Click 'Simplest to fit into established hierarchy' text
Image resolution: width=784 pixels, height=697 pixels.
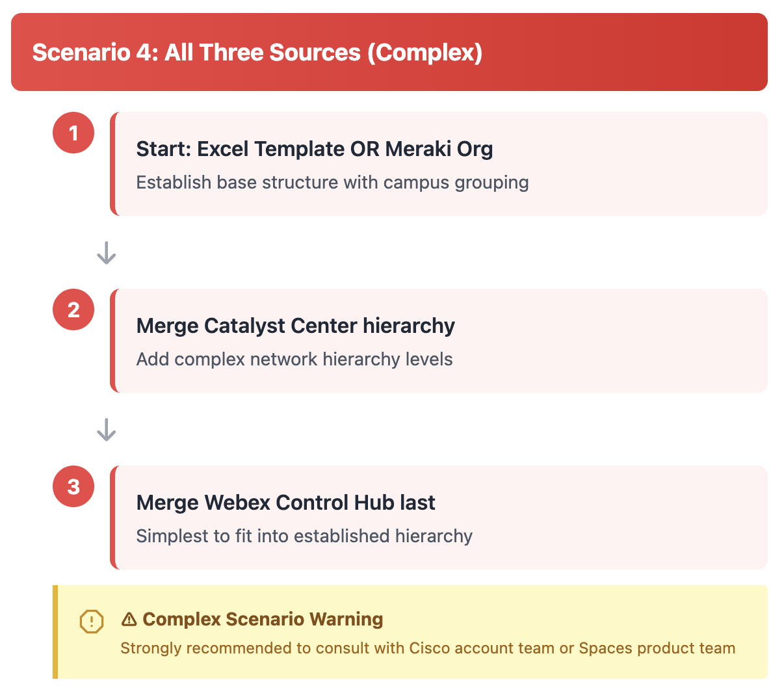pyautogui.click(x=304, y=536)
